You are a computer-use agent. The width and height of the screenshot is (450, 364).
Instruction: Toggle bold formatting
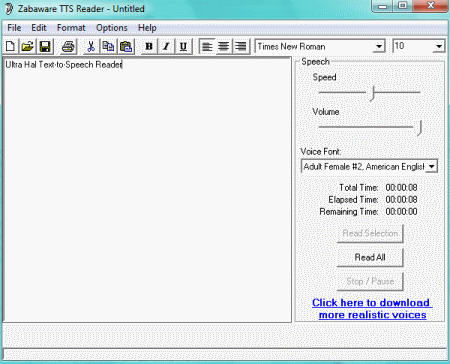(149, 47)
